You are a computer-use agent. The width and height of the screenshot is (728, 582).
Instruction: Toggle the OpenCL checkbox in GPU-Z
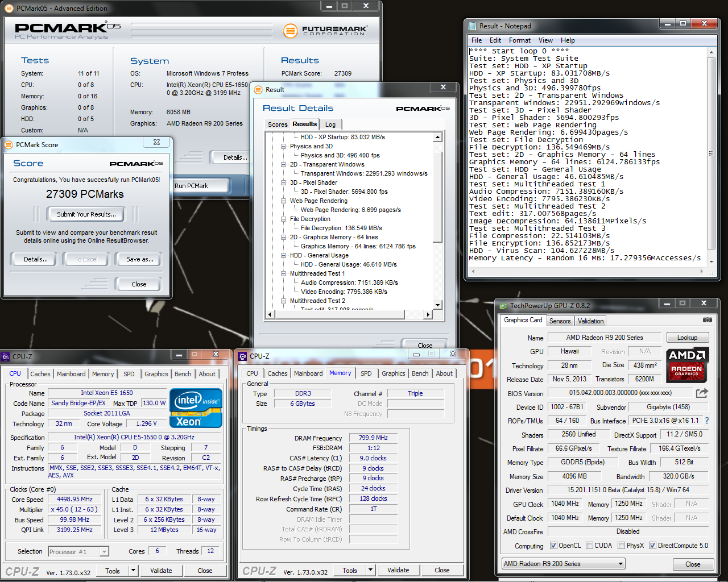(x=553, y=546)
